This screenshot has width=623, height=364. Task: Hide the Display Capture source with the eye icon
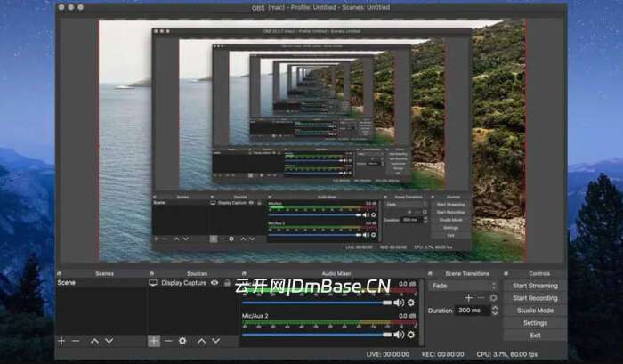214,283
